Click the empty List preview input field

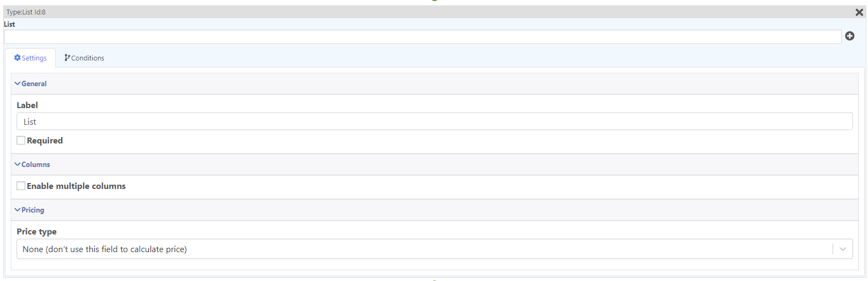pos(423,36)
